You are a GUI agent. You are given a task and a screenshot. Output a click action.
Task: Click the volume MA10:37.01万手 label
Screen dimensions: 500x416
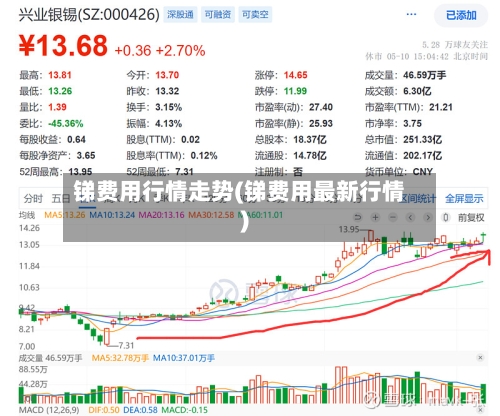[x=184, y=358]
